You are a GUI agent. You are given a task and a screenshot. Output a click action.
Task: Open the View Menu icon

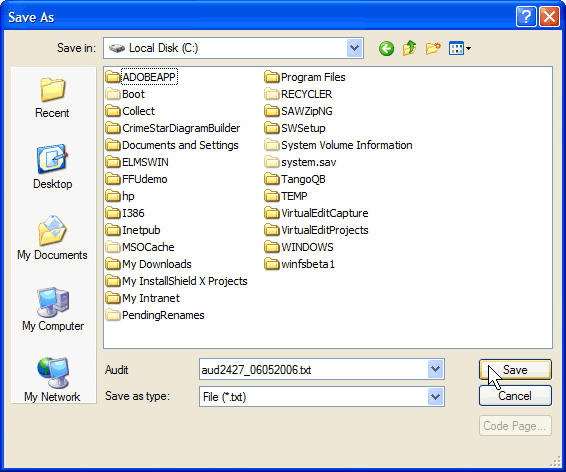point(460,48)
